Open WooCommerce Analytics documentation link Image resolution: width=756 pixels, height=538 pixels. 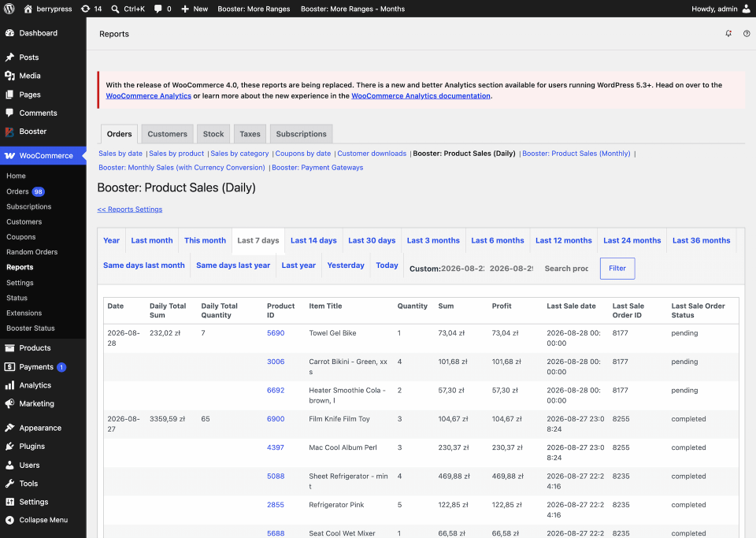421,96
